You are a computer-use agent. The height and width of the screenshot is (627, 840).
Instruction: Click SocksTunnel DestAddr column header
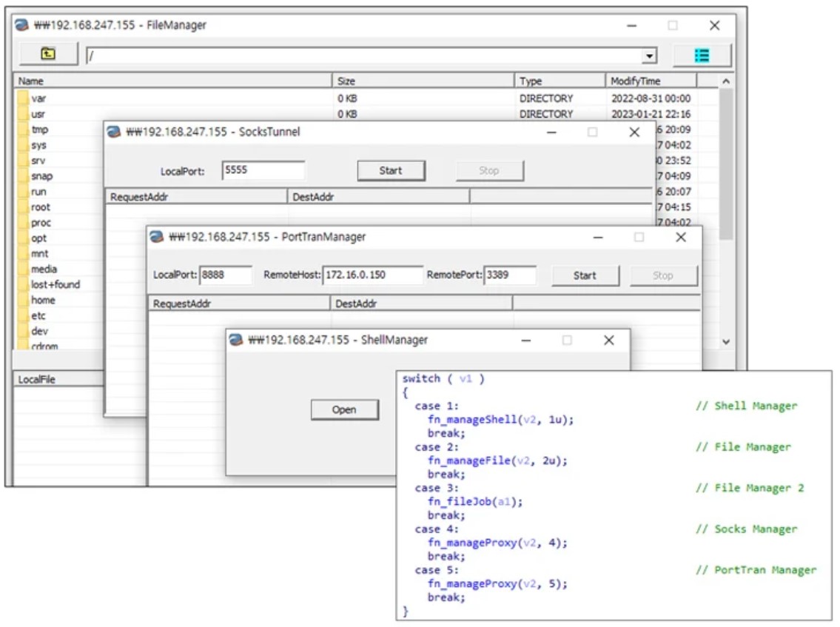point(378,197)
